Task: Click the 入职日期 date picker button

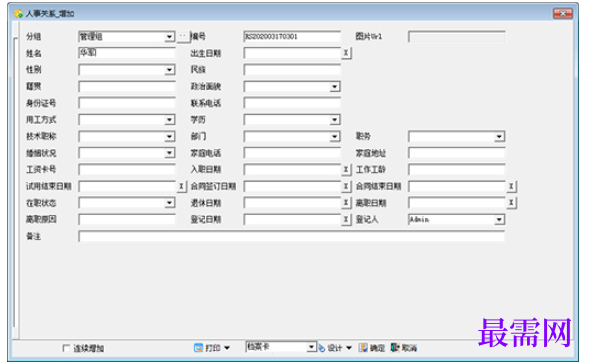Action: (x=346, y=169)
